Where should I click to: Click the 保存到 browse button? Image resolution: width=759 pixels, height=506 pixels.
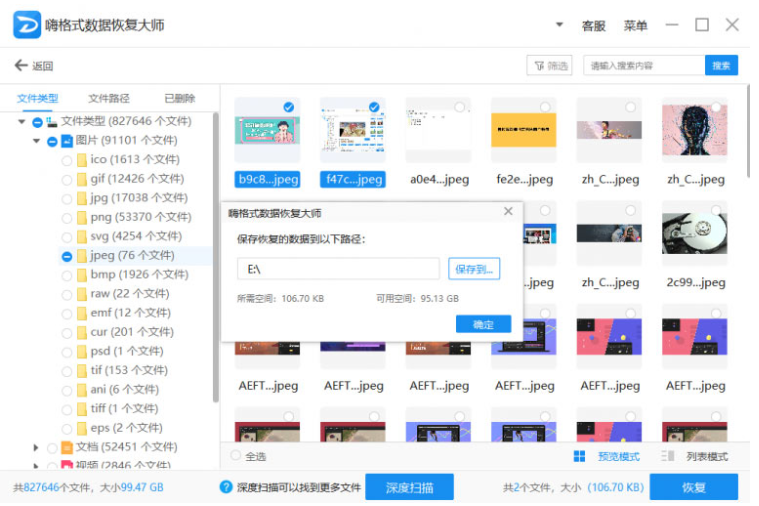coord(473,269)
